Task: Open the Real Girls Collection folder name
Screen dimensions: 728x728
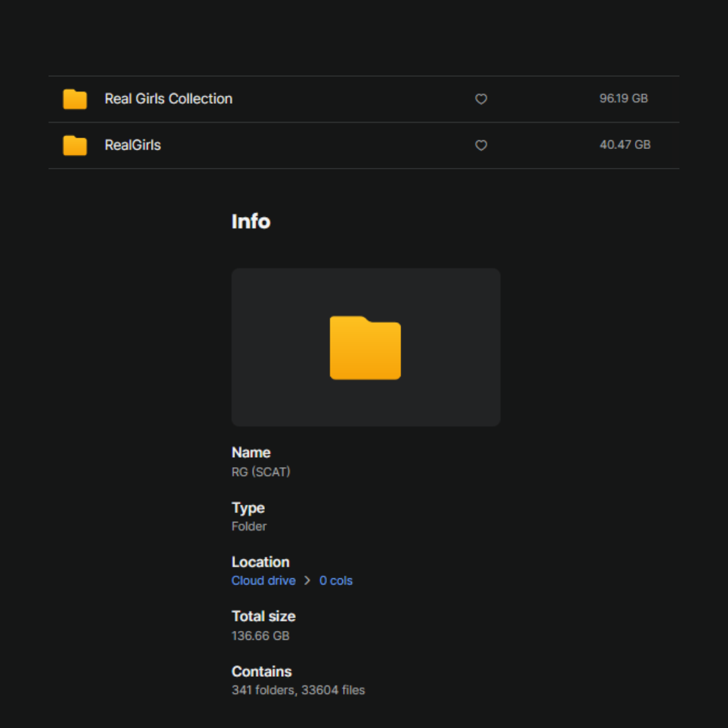Action: click(169, 99)
